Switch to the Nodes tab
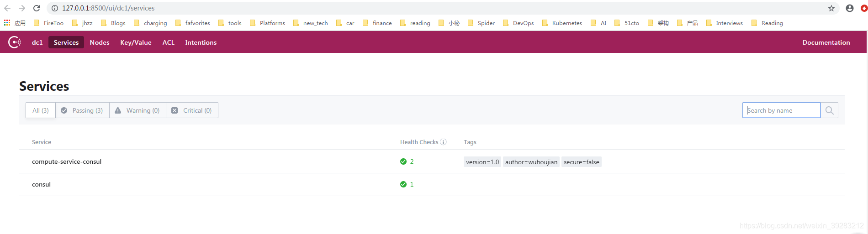This screenshot has width=868, height=234. click(100, 42)
